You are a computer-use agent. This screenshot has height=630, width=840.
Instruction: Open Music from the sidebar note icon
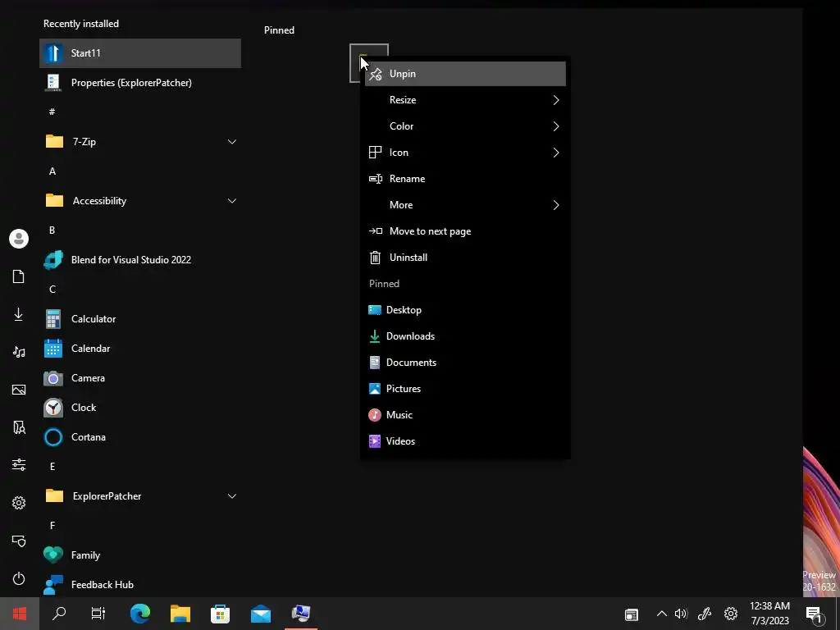tap(19, 352)
